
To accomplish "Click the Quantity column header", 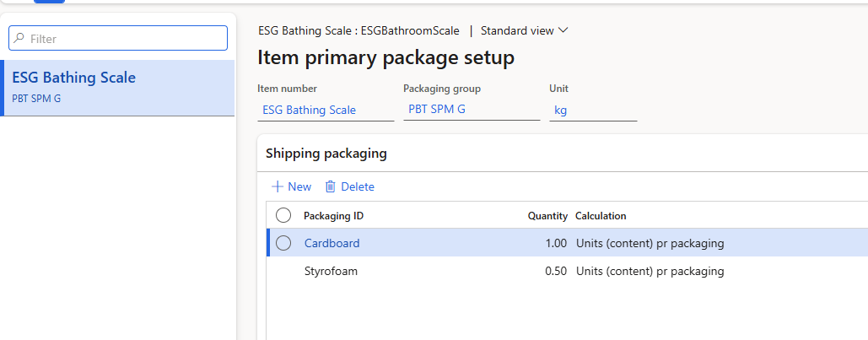I will (x=547, y=216).
